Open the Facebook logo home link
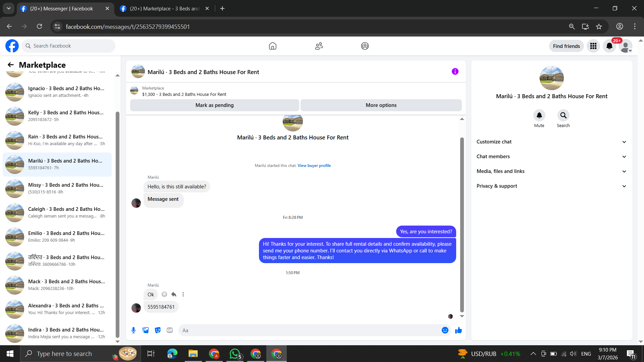 (x=12, y=46)
